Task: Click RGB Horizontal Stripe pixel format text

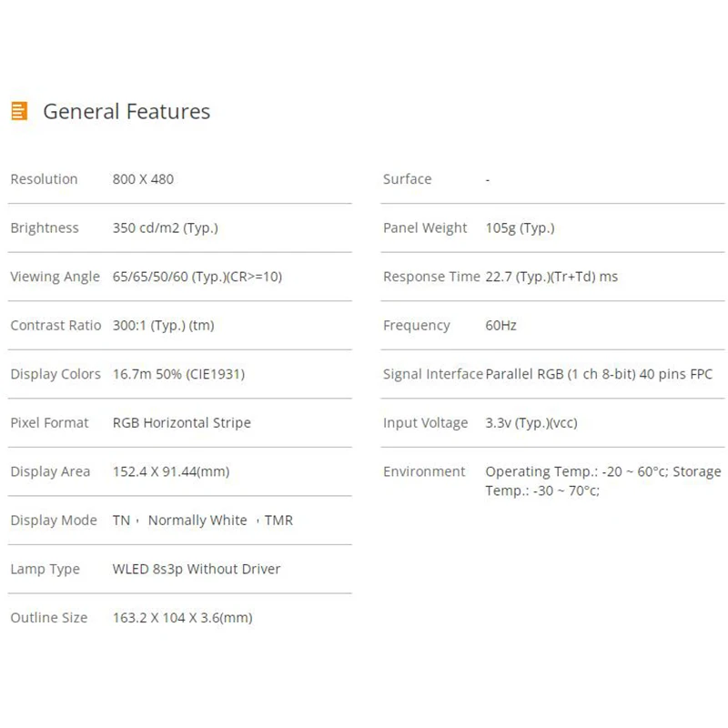Action: [181, 423]
